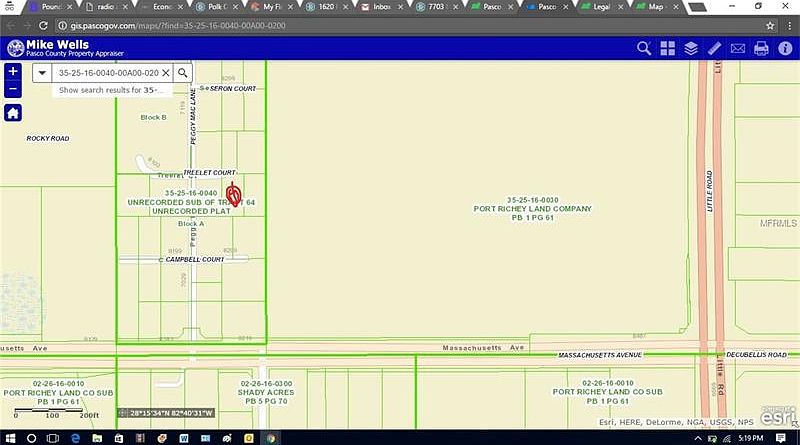The image size is (800, 445).
Task: Click the 'Show search results for' suggestion
Action: tap(110, 90)
